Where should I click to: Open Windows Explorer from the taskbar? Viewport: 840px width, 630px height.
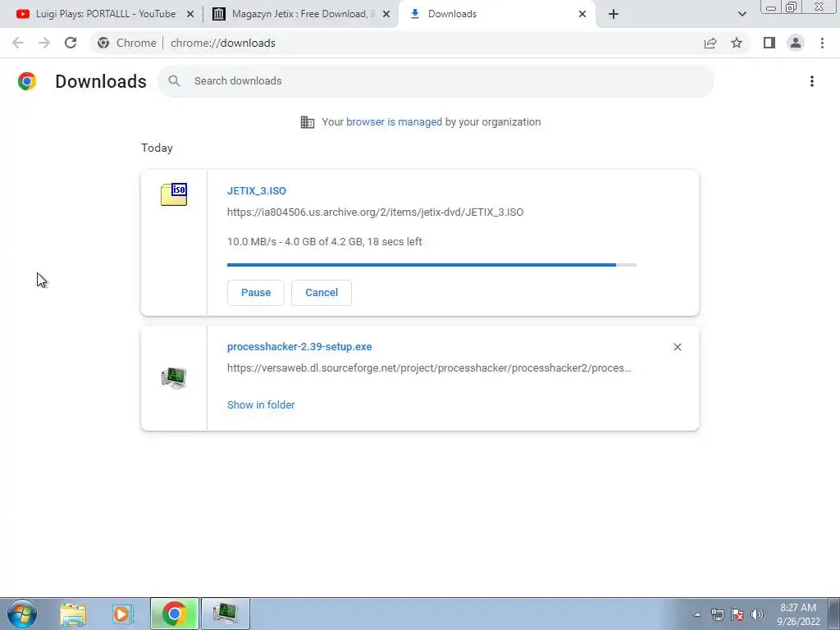pos(73,614)
